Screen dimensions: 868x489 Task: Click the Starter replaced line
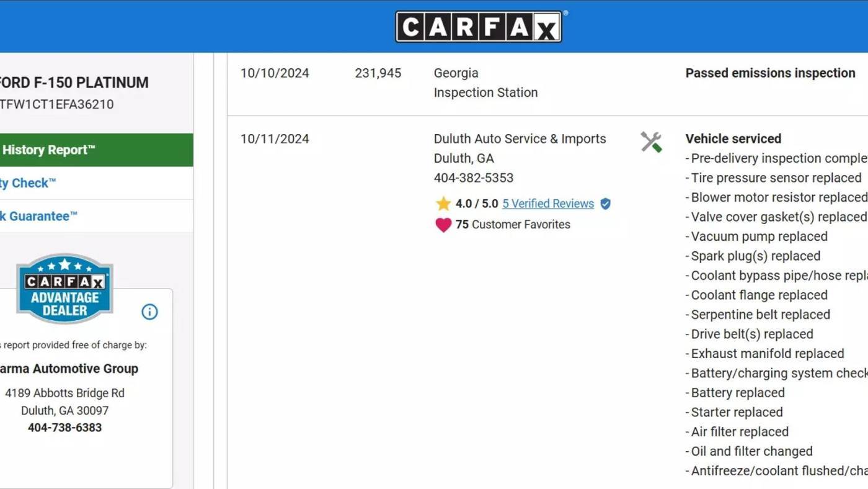(x=734, y=413)
